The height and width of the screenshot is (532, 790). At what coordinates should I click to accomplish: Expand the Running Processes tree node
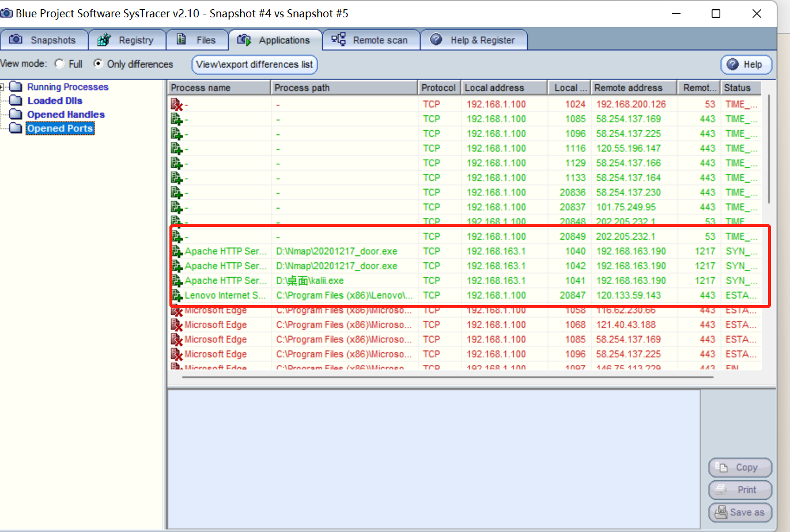pos(2,87)
